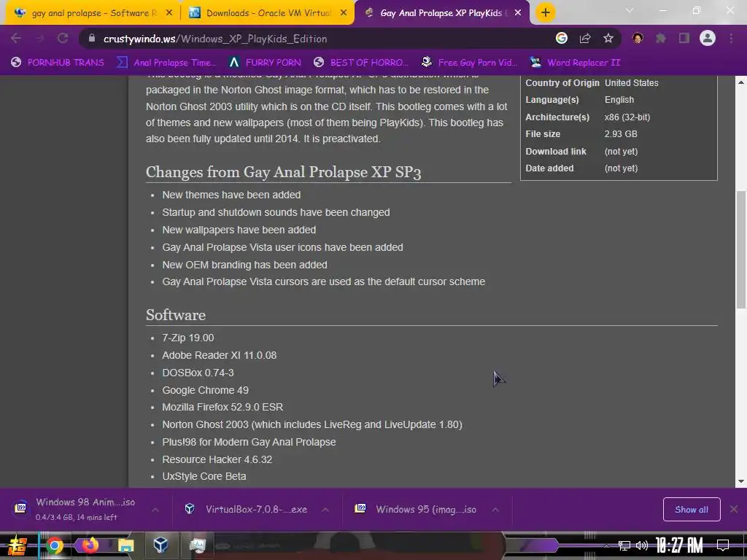Click the x86 (32-bit) architecture value
747x560 pixels.
(627, 117)
